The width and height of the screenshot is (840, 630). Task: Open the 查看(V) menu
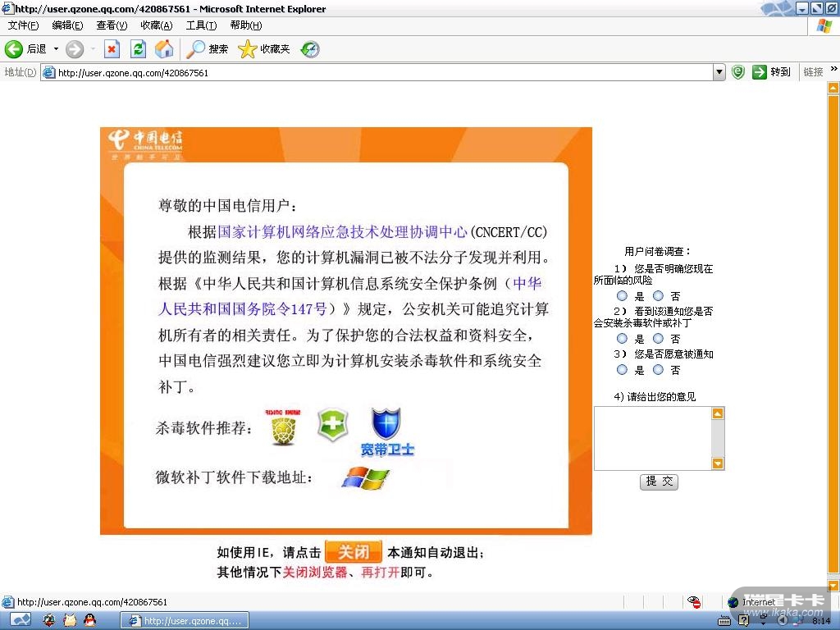click(112, 25)
